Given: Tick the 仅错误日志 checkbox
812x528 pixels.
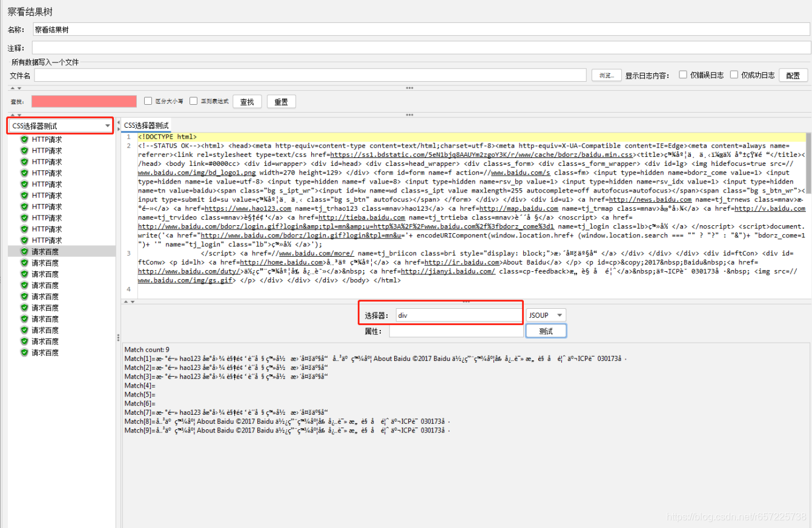Looking at the screenshot, I should pos(683,74).
